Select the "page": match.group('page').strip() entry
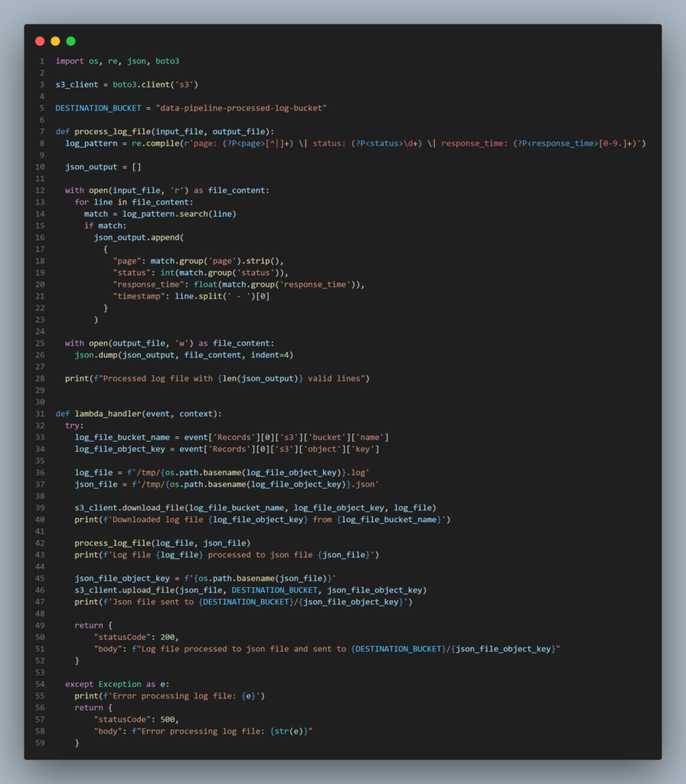 coord(198,261)
